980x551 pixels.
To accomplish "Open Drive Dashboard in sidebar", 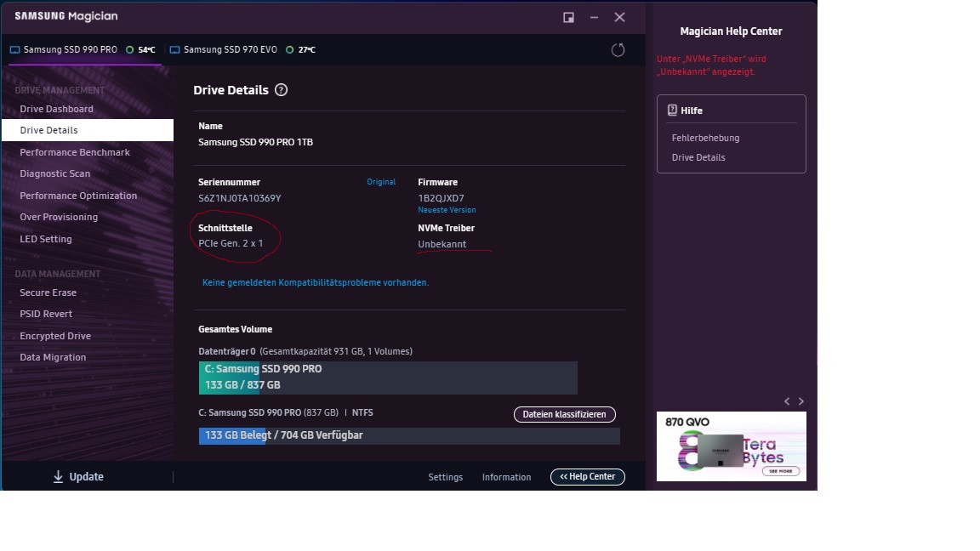I will click(56, 109).
